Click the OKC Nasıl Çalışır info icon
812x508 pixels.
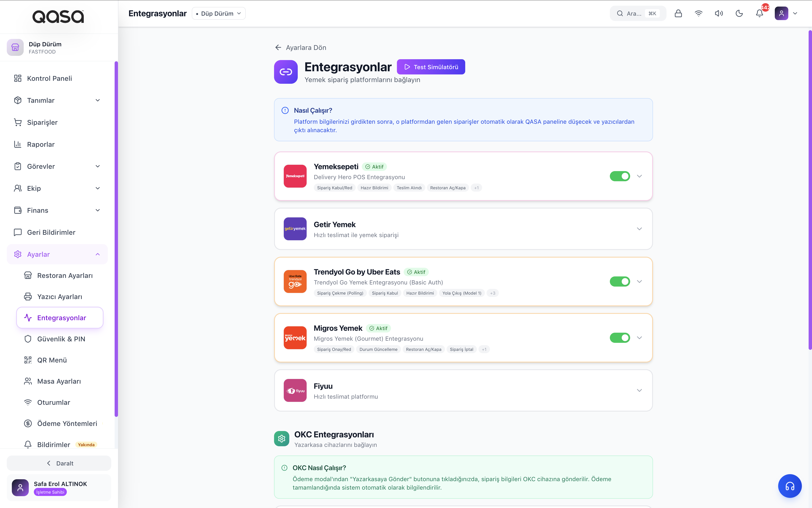[x=284, y=468]
